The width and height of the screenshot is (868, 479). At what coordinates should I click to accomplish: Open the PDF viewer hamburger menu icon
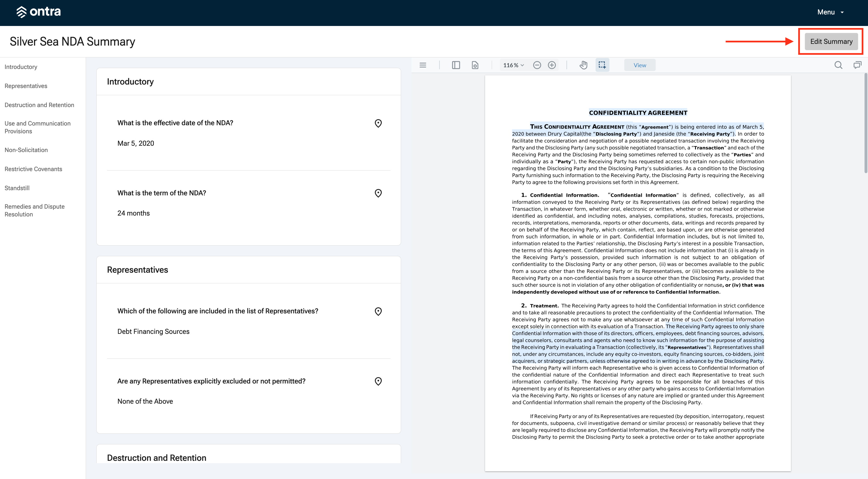pos(423,65)
